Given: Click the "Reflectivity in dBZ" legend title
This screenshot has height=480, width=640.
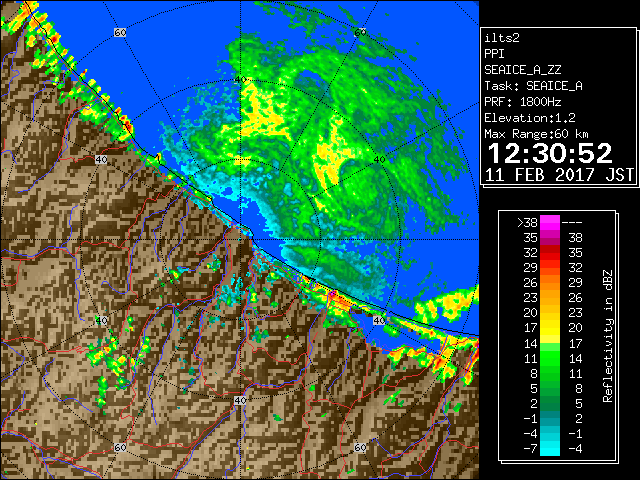Looking at the screenshot, I should click(608, 336).
